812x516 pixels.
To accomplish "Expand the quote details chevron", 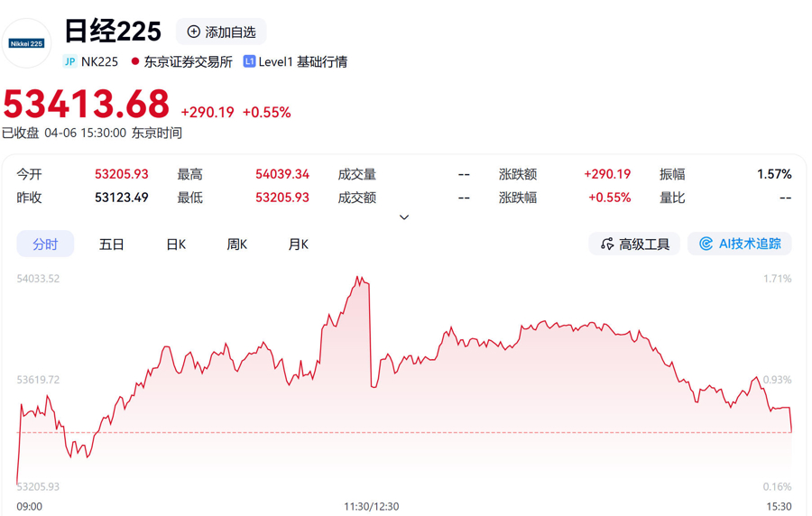I will pyautogui.click(x=404, y=217).
